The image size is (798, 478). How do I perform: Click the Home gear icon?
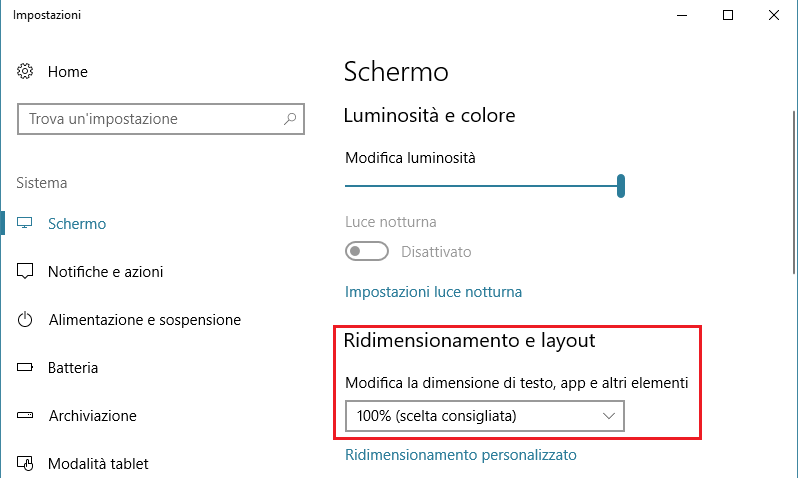point(26,72)
